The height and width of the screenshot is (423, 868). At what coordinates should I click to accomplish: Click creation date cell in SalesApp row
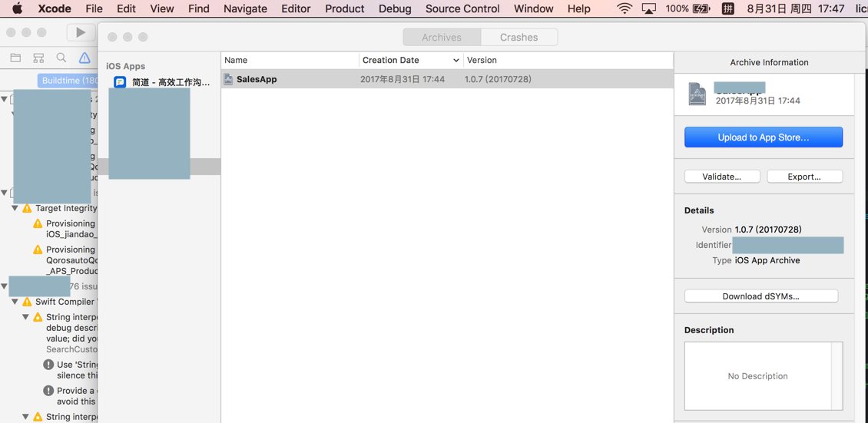[403, 80]
